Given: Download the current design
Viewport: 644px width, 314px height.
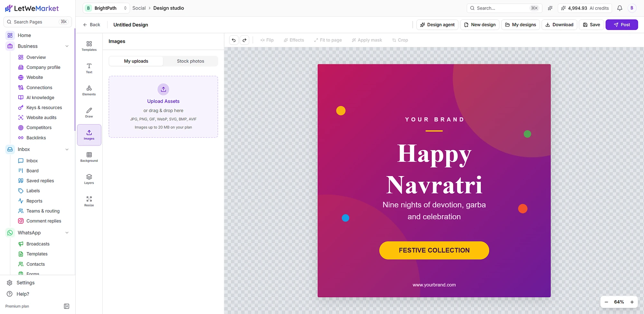Looking at the screenshot, I should click(x=559, y=25).
